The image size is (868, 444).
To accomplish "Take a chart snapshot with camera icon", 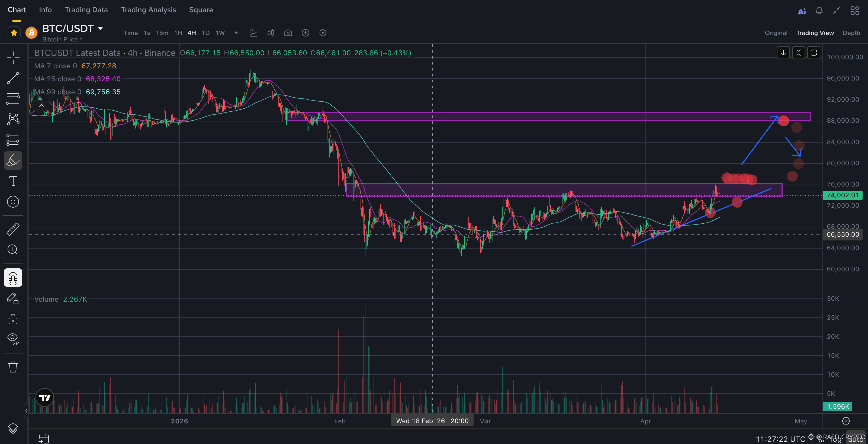I will 288,33.
